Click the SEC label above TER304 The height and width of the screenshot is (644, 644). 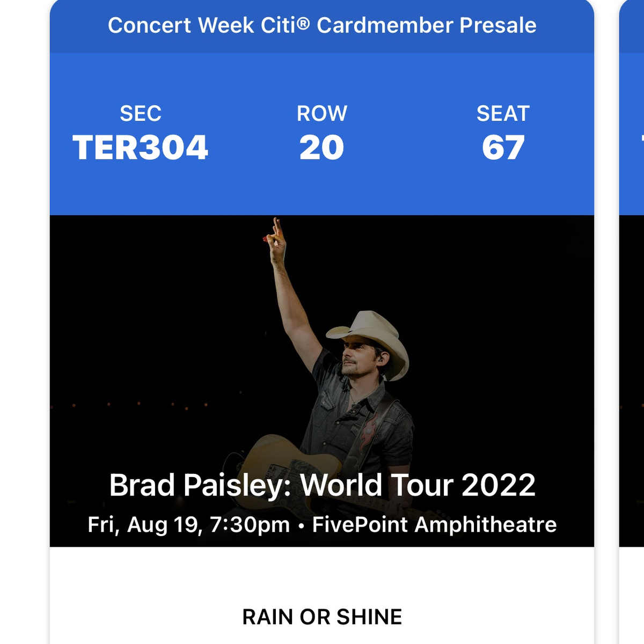pos(141,114)
